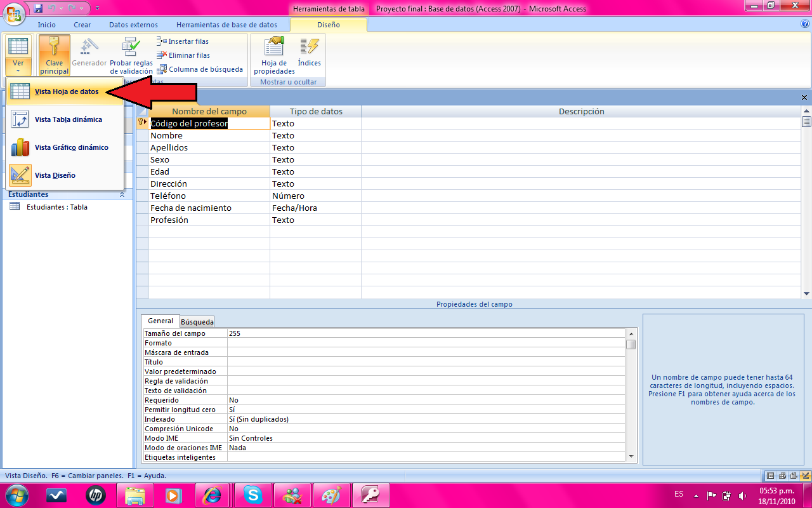Select the Diseño ribbon tab
The width and height of the screenshot is (812, 508).
[x=329, y=25]
